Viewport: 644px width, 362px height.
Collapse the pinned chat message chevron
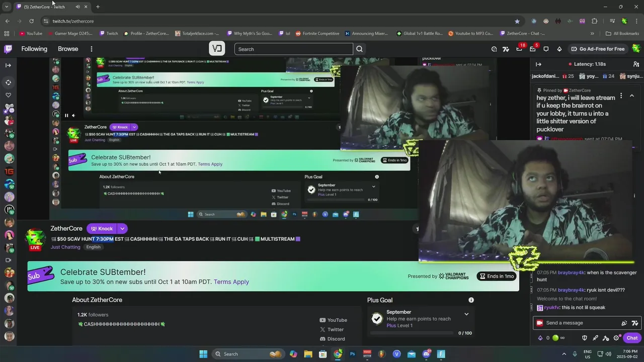(x=632, y=96)
